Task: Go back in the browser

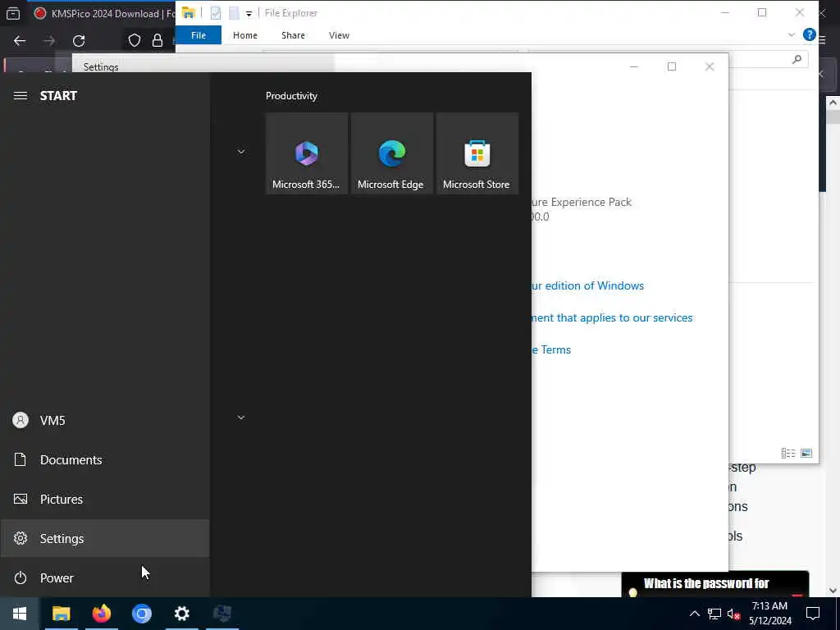Action: click(20, 41)
